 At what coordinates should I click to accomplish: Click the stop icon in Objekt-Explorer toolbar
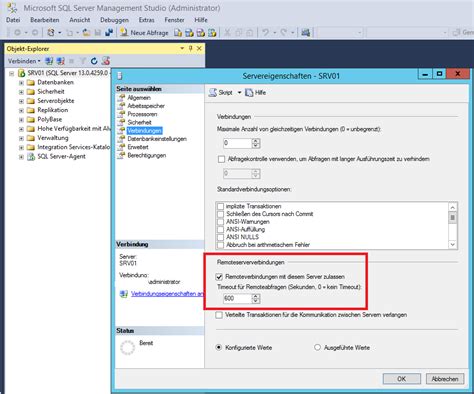click(71, 61)
